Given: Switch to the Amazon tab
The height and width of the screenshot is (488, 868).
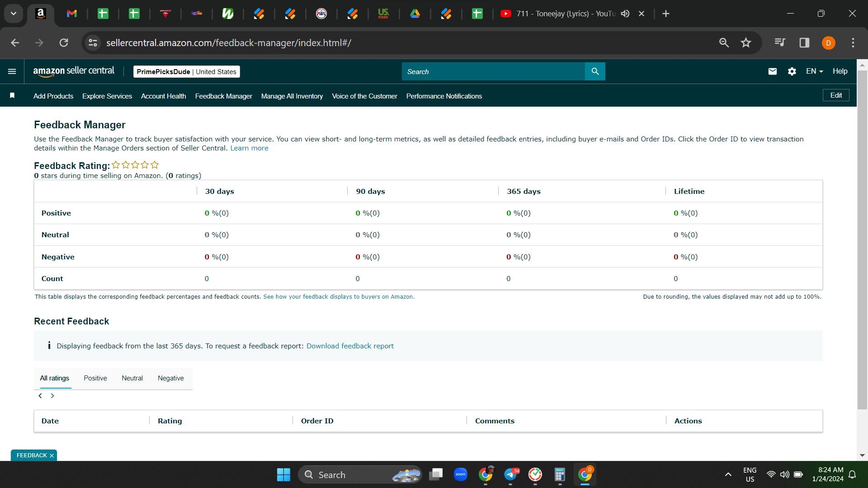Looking at the screenshot, I should (x=41, y=14).
